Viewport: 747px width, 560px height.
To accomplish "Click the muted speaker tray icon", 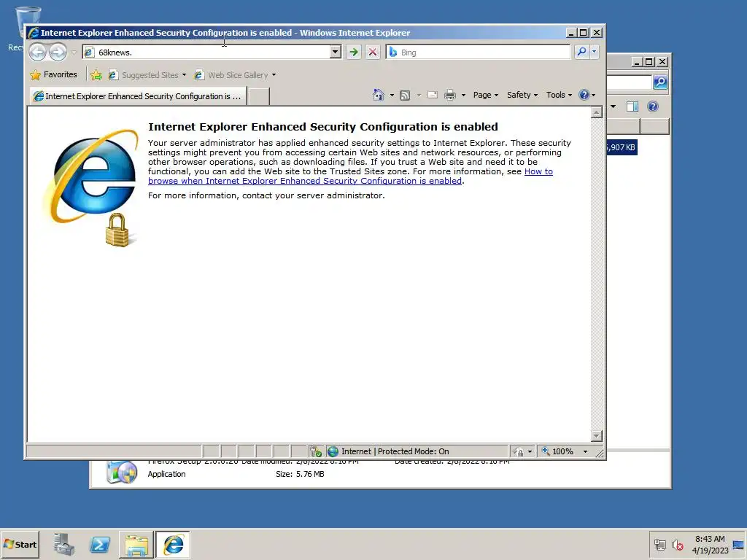I will click(677, 545).
